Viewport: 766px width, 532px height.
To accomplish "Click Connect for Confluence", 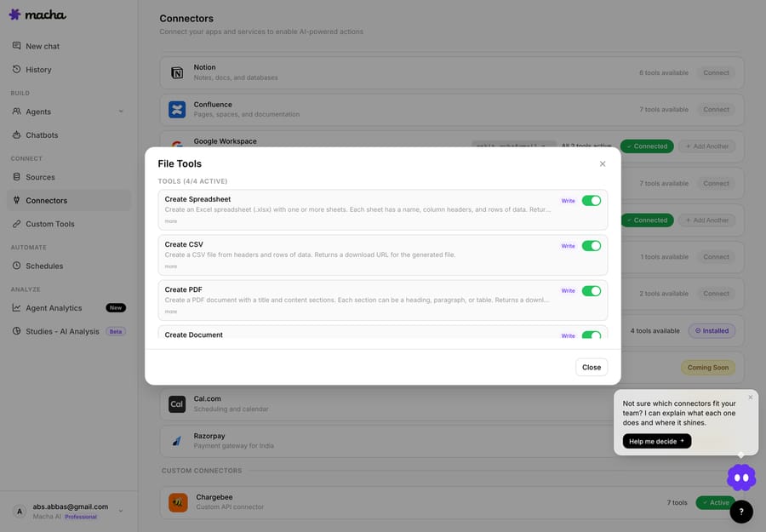I will (x=716, y=110).
